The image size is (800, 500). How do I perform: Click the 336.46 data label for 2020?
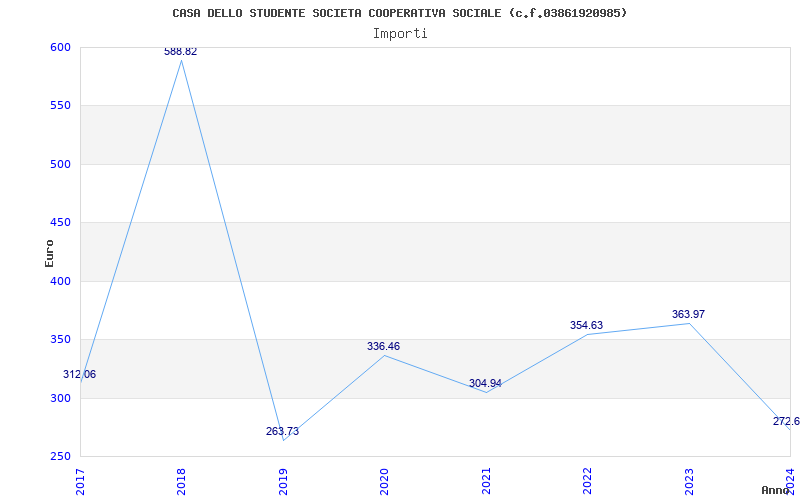(x=384, y=346)
